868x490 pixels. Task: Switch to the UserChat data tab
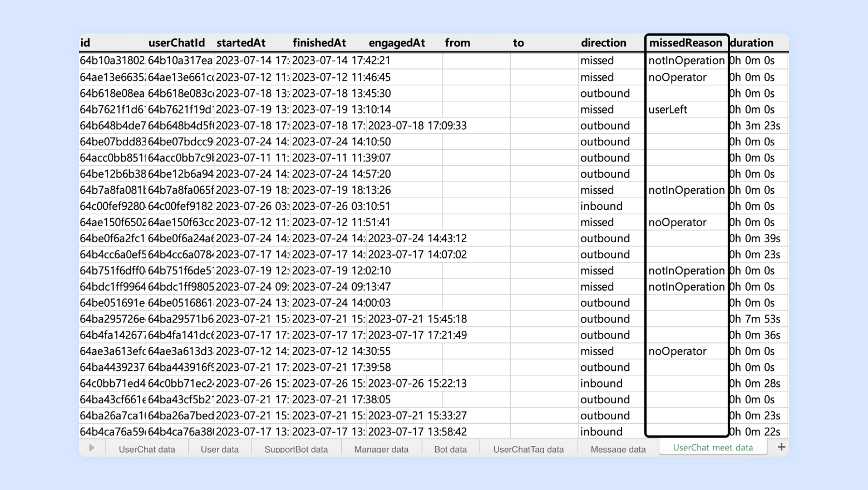147,449
